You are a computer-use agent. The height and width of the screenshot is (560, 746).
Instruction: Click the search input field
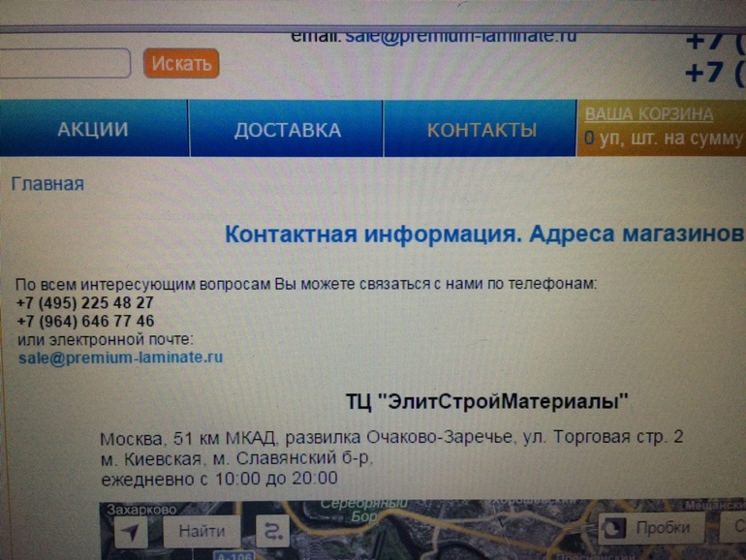tap(64, 63)
